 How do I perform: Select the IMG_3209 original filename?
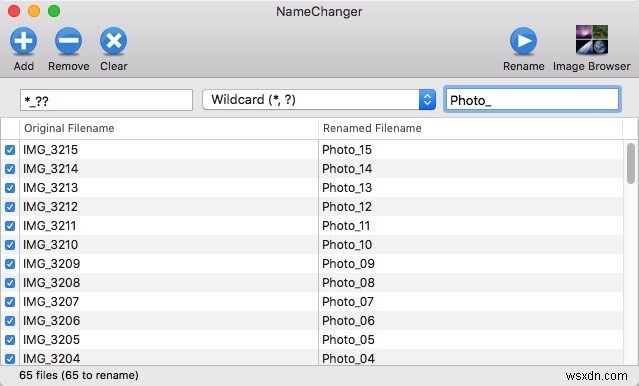(51, 264)
